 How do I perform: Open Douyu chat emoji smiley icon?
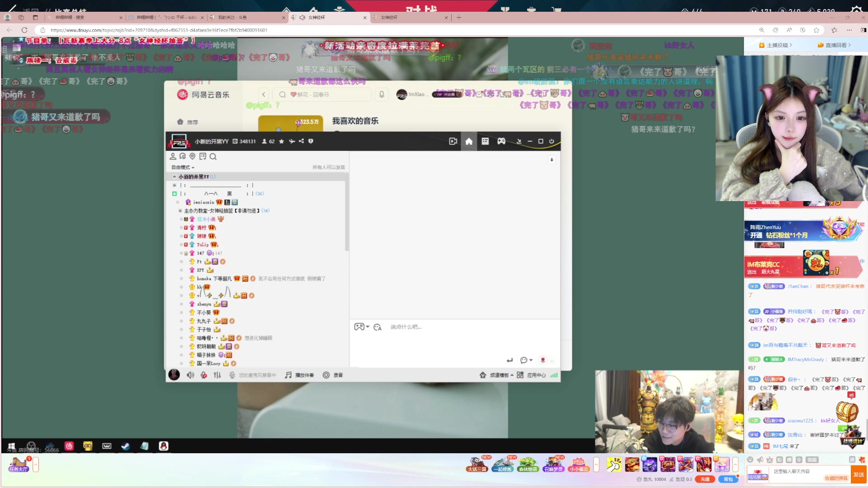click(x=750, y=460)
